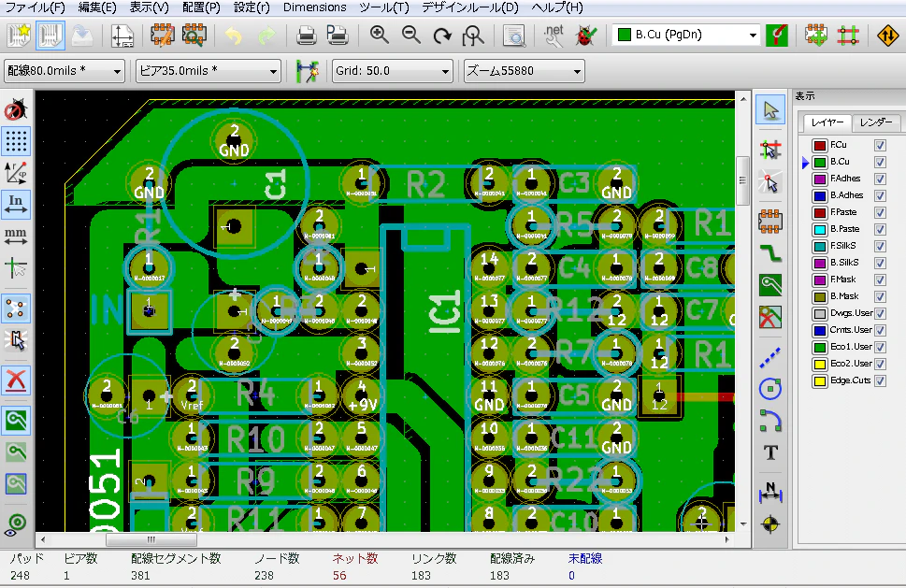Toggle visibility of F.Cu layer

point(880,146)
